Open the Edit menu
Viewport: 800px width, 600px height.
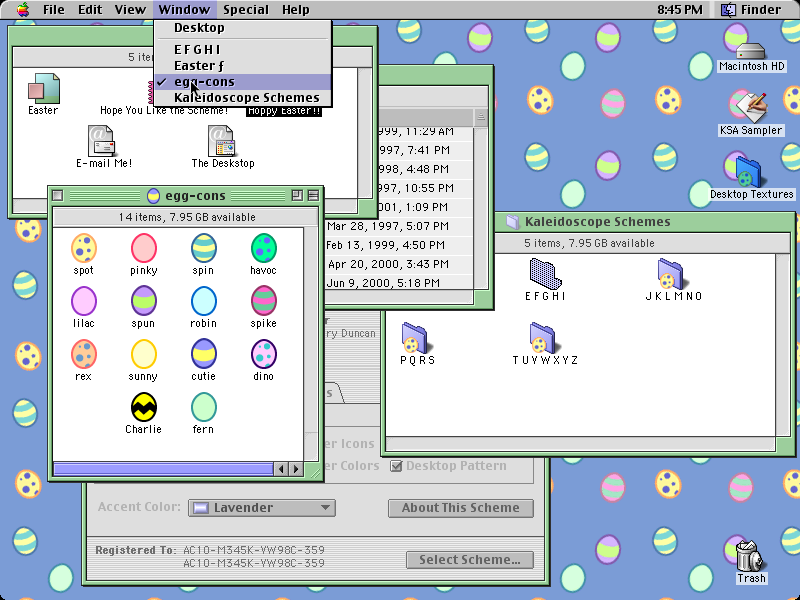(x=90, y=10)
